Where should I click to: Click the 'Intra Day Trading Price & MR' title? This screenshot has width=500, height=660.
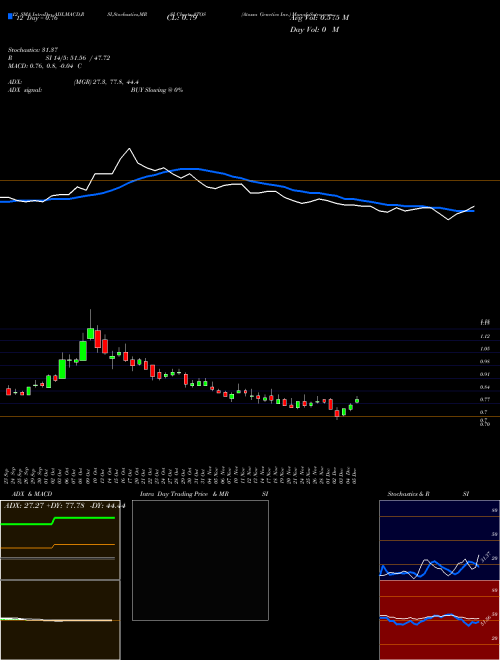[x=184, y=494]
